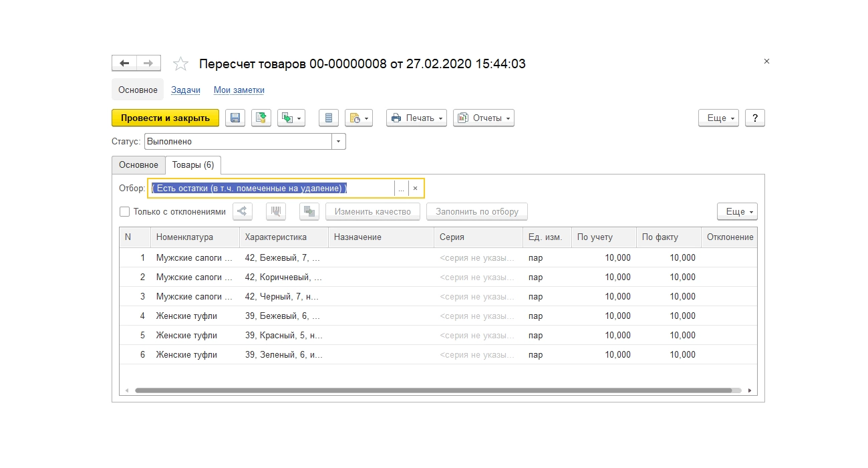Open help with the ? button

(x=755, y=118)
